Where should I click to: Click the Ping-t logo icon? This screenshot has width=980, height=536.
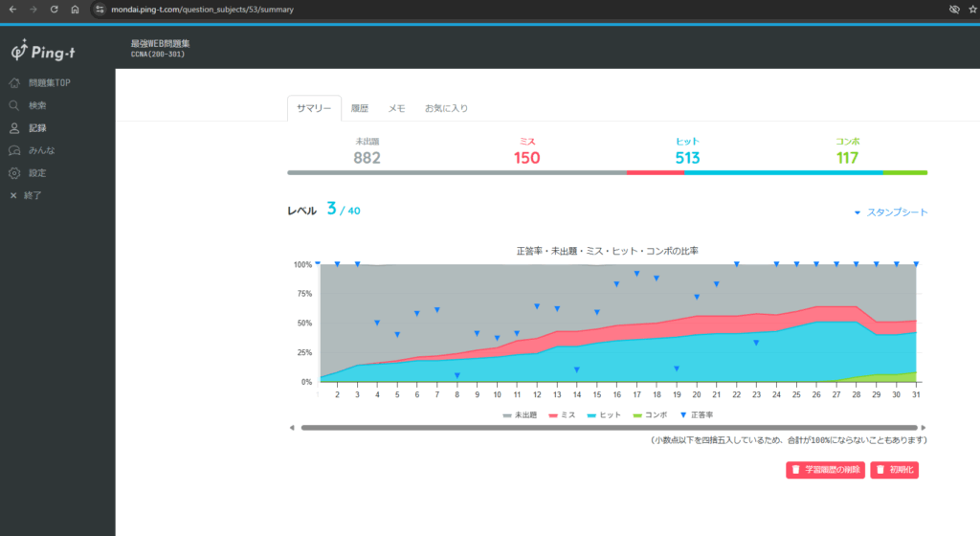coord(18,50)
